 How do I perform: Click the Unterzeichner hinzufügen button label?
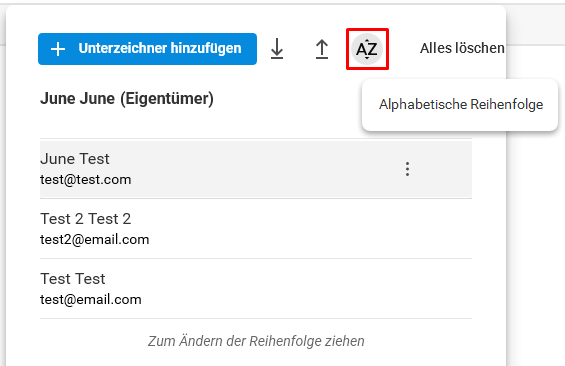coord(160,48)
